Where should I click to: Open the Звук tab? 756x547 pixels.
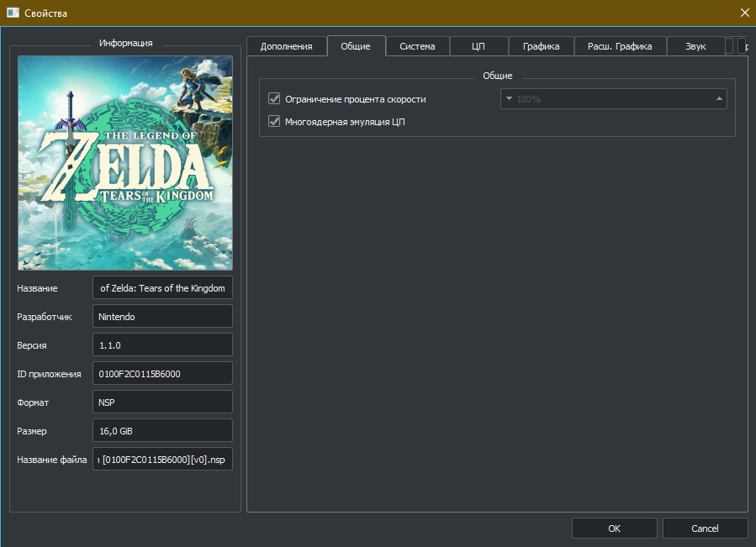695,46
